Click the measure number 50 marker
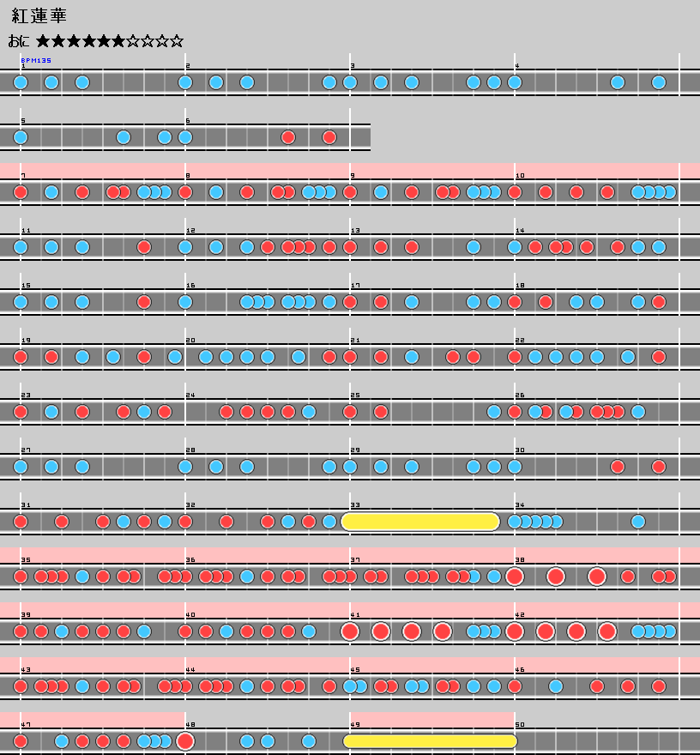Image resolution: width=700 pixels, height=755 pixels. [520, 725]
